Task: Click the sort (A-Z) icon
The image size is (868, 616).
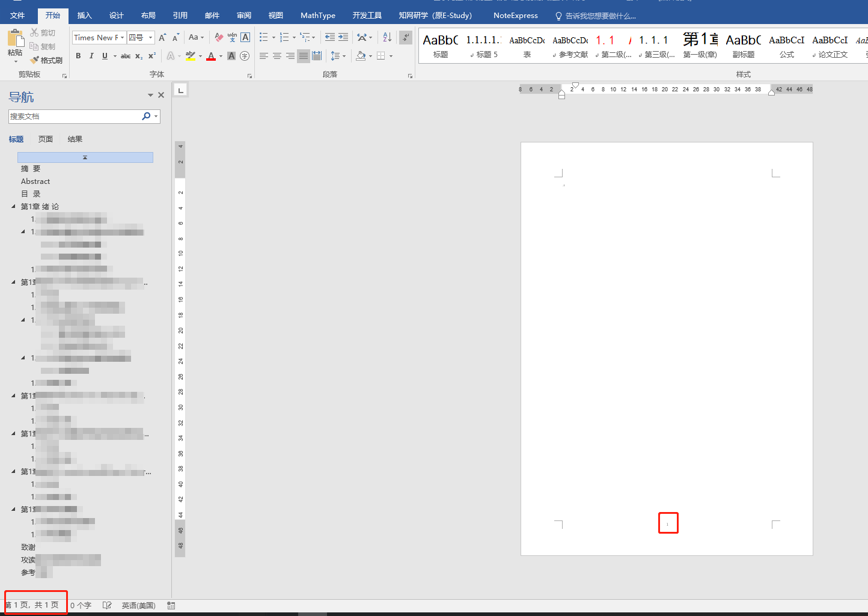Action: pyautogui.click(x=387, y=37)
